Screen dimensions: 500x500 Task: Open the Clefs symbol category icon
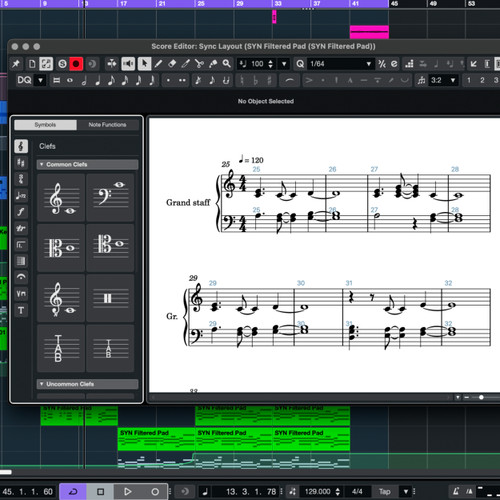21,146
